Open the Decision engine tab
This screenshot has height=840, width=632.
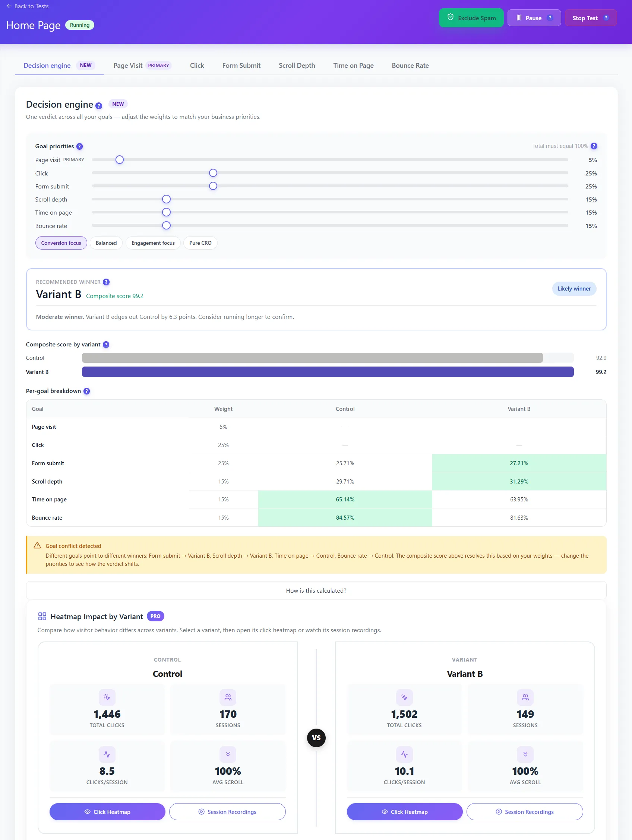tap(59, 65)
